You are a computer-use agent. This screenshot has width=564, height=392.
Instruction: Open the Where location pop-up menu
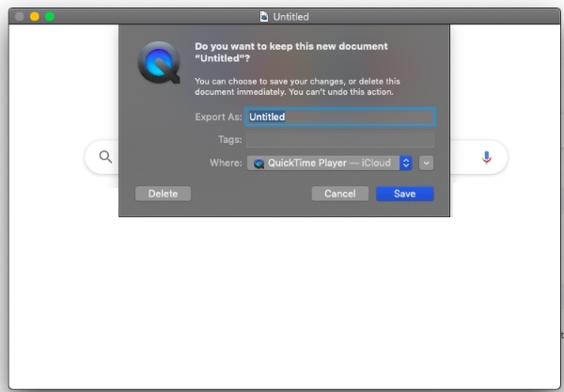[x=329, y=163]
